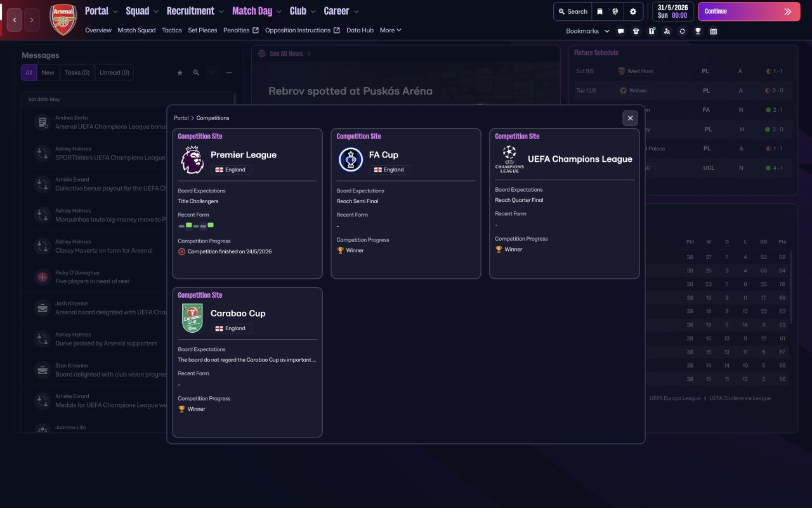Image resolution: width=812 pixels, height=508 pixels.
Task: Click the England tag under Premier League
Action: [232, 170]
